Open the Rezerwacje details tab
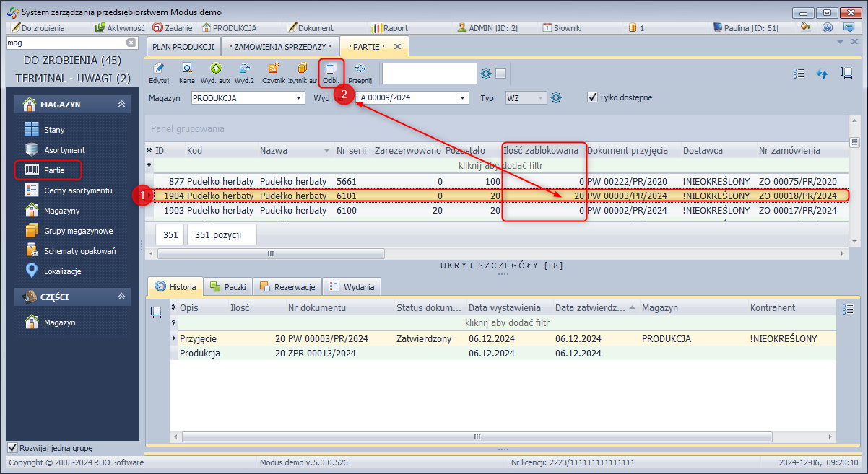 (287, 287)
